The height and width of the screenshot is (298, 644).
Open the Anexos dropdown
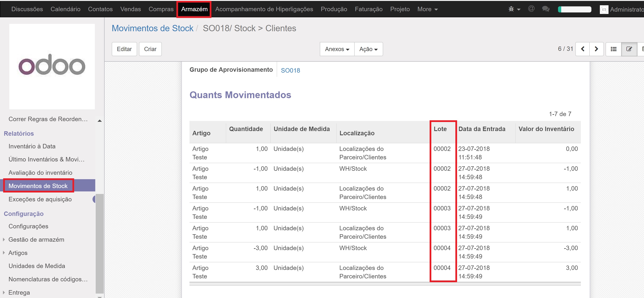point(337,49)
